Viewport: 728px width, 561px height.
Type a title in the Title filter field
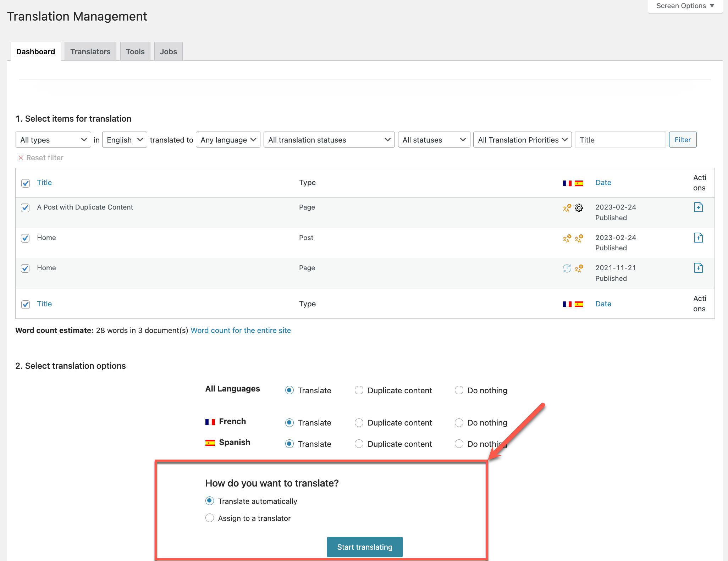(x=620, y=139)
